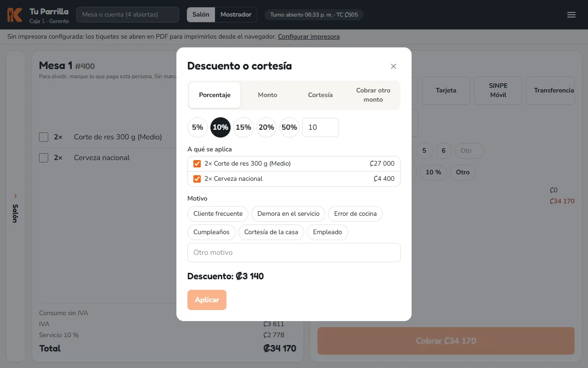This screenshot has width=588, height=368.
Task: Pick the 20% discount preset
Action: point(266,127)
